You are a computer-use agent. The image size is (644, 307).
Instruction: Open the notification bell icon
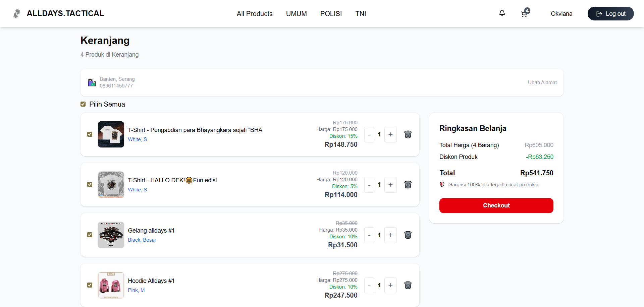pyautogui.click(x=502, y=13)
